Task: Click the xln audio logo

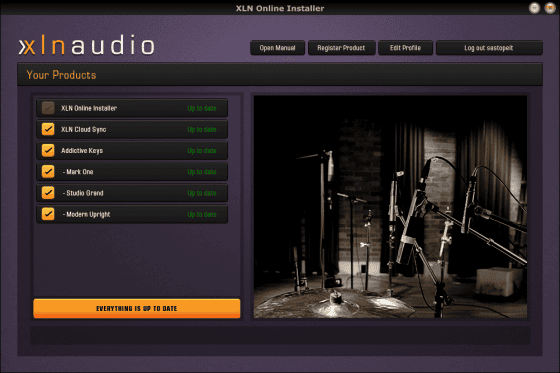Action: point(86,45)
